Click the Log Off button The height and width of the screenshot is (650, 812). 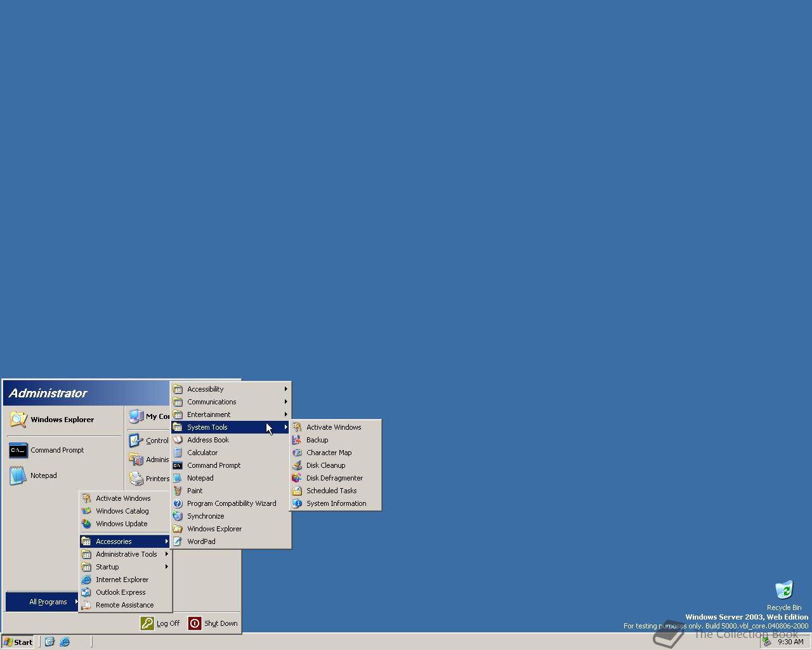[160, 623]
